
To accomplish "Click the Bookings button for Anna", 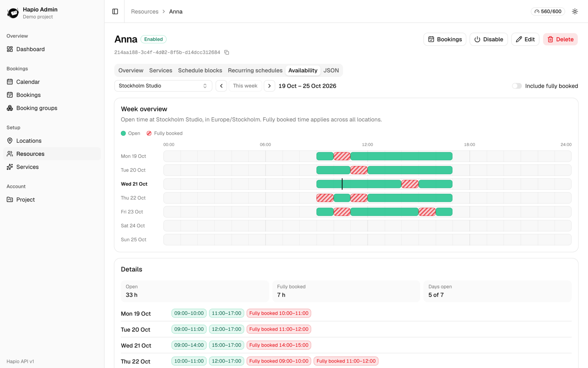I will (x=445, y=39).
